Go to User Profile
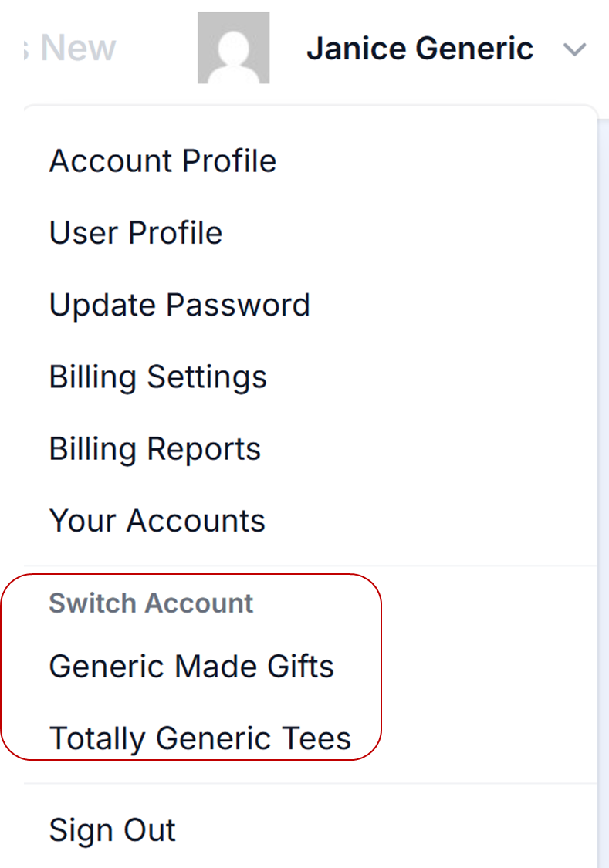609x868 pixels. pyautogui.click(x=136, y=233)
